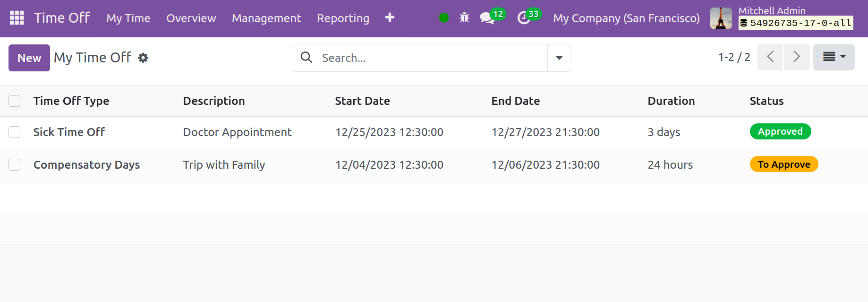Open the apps grid home menu
Viewport: 868px width, 302px height.
17,18
